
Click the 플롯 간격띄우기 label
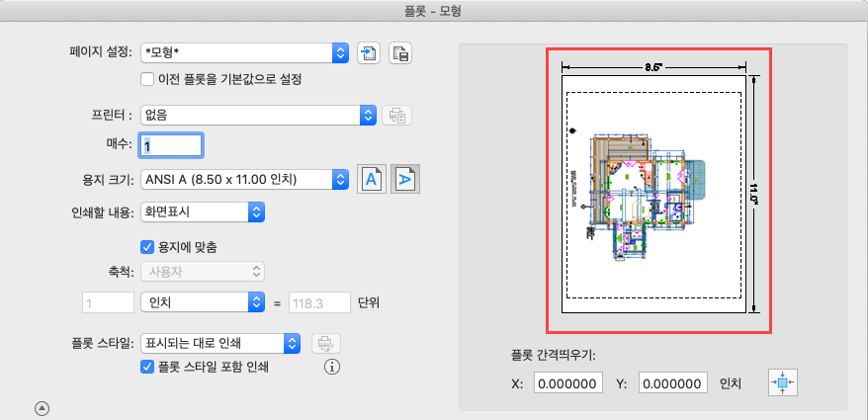pos(553,356)
